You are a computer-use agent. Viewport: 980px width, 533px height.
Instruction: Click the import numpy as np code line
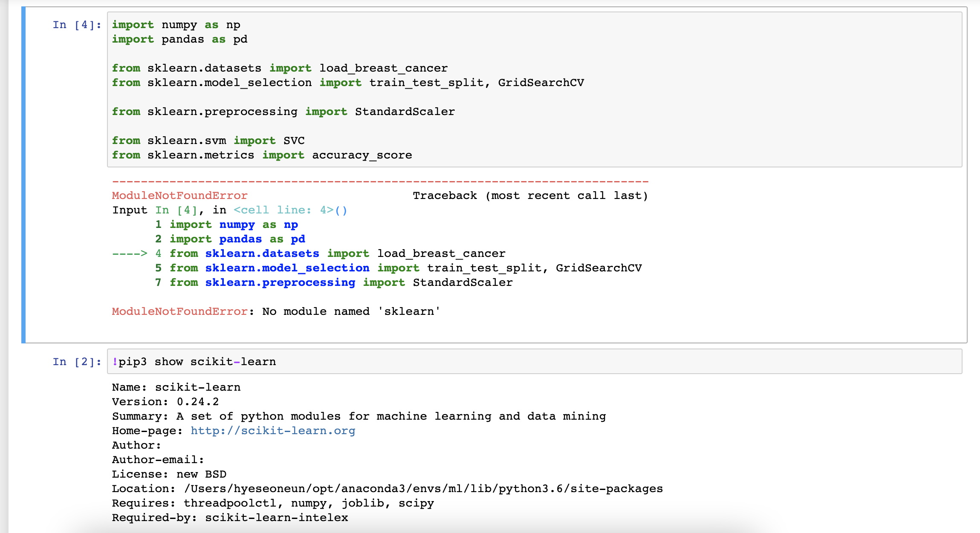coord(176,24)
